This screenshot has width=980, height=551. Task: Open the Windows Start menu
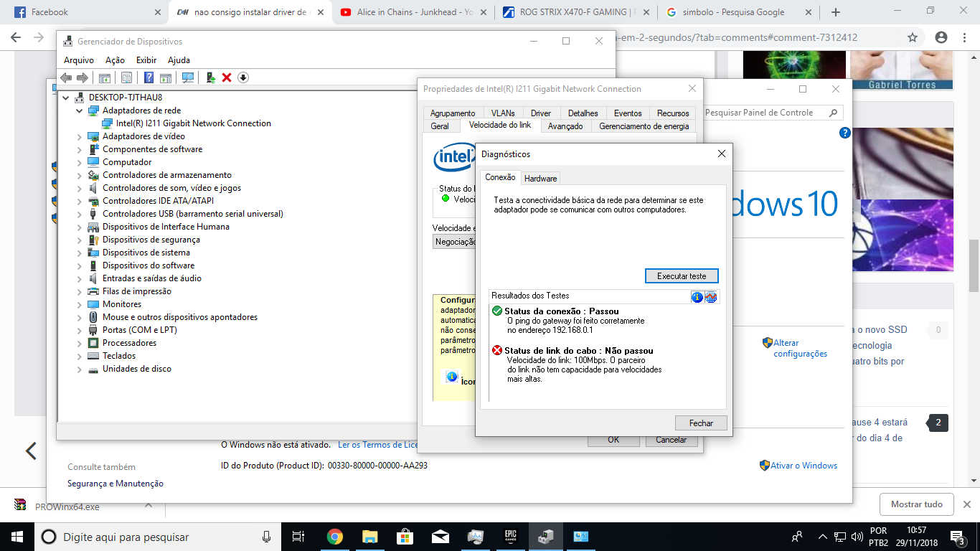(x=17, y=536)
